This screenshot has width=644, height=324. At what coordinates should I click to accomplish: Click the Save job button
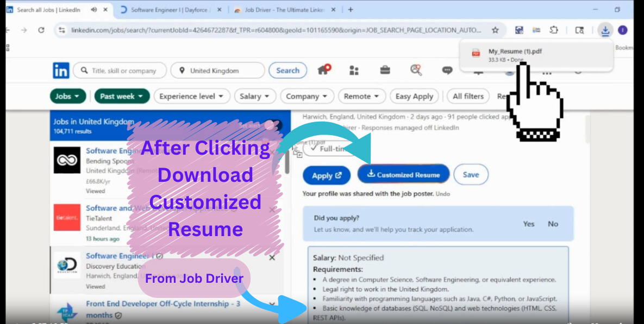[x=471, y=175]
